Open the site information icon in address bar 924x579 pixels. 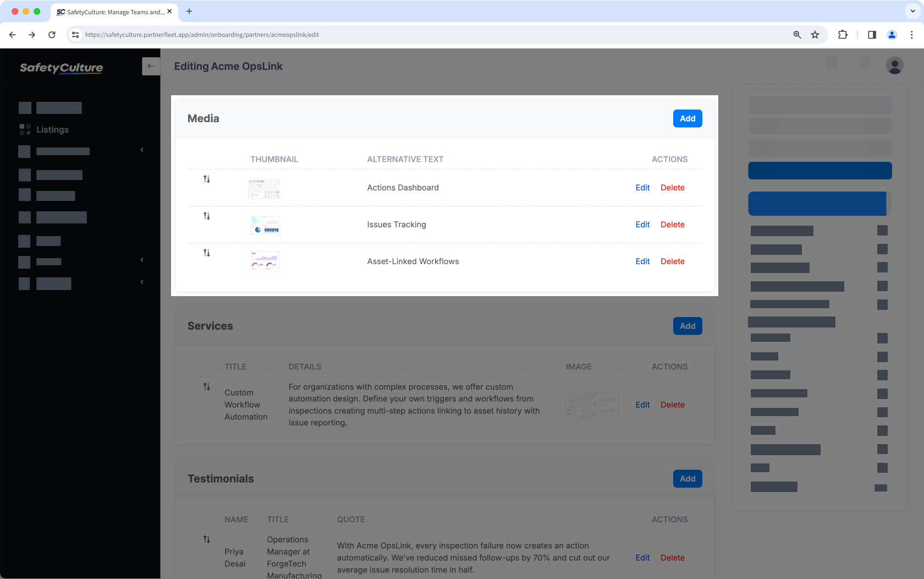tap(75, 35)
